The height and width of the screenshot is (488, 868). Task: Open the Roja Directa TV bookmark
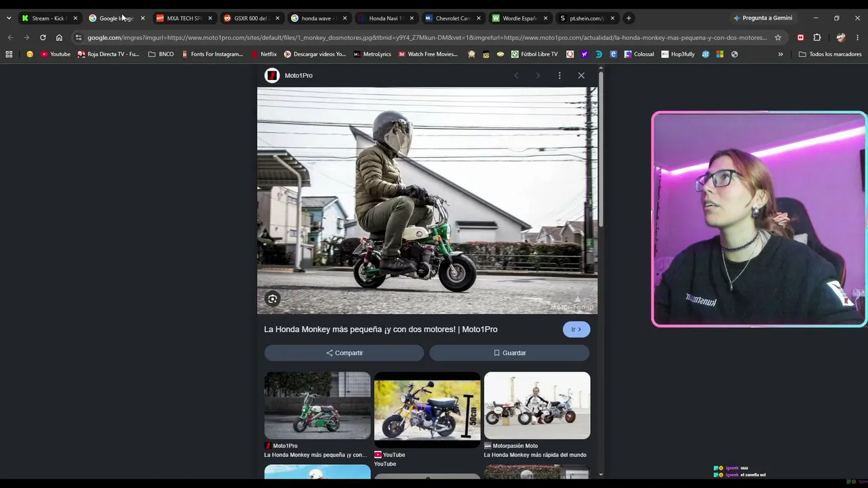pos(108,54)
